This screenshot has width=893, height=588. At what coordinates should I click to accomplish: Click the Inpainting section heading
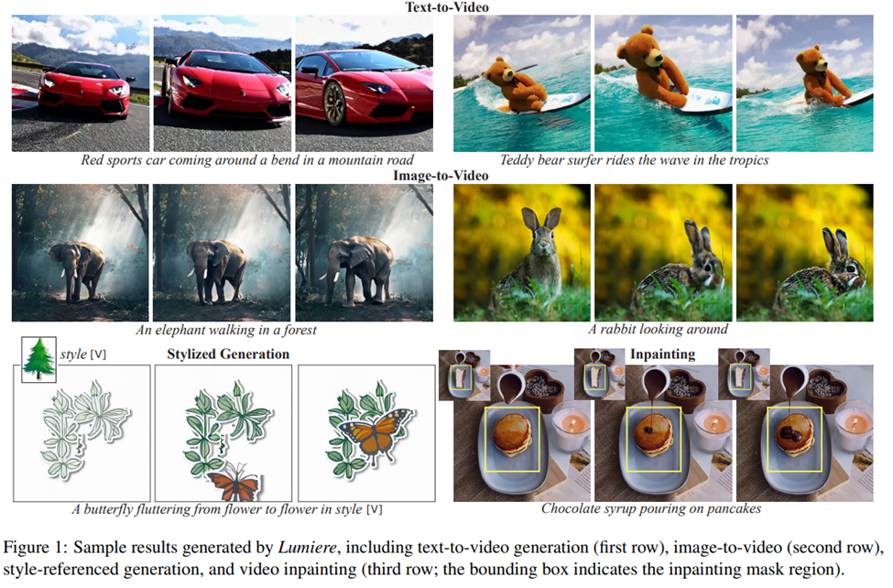[662, 354]
